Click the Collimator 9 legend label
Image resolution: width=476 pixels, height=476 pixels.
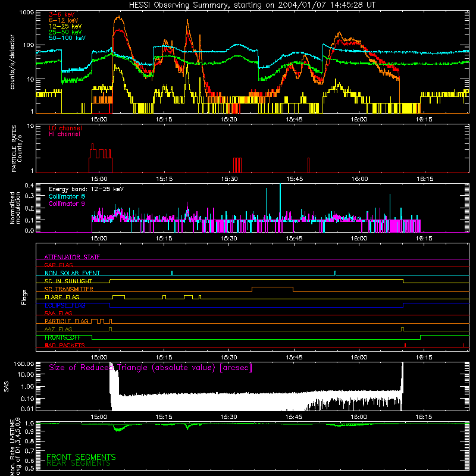[67, 203]
